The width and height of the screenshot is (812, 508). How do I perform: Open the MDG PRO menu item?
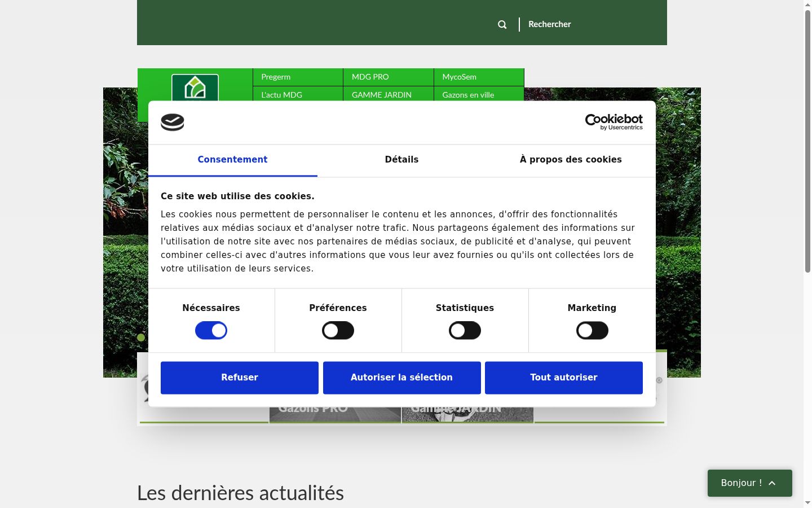tap(389, 77)
